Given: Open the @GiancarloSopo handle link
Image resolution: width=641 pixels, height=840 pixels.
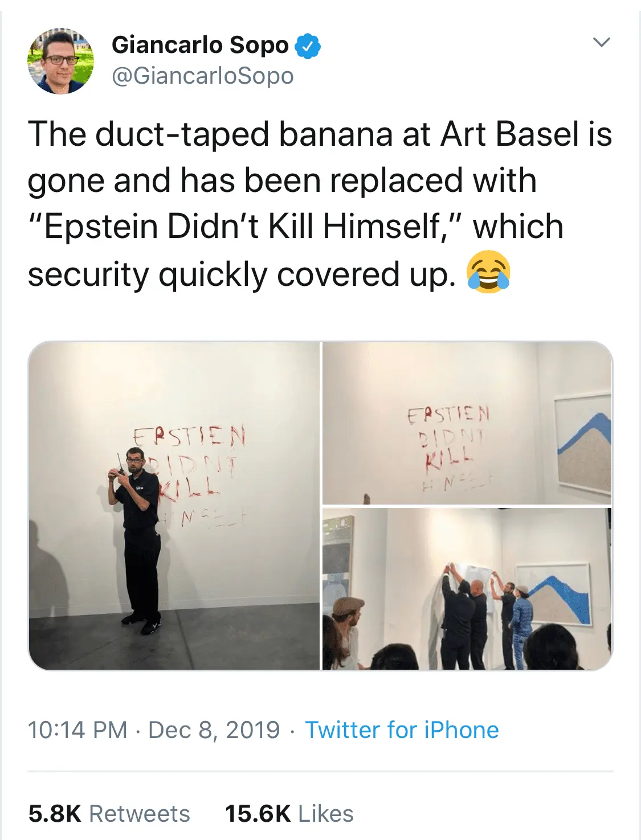Looking at the screenshot, I should point(202,76).
